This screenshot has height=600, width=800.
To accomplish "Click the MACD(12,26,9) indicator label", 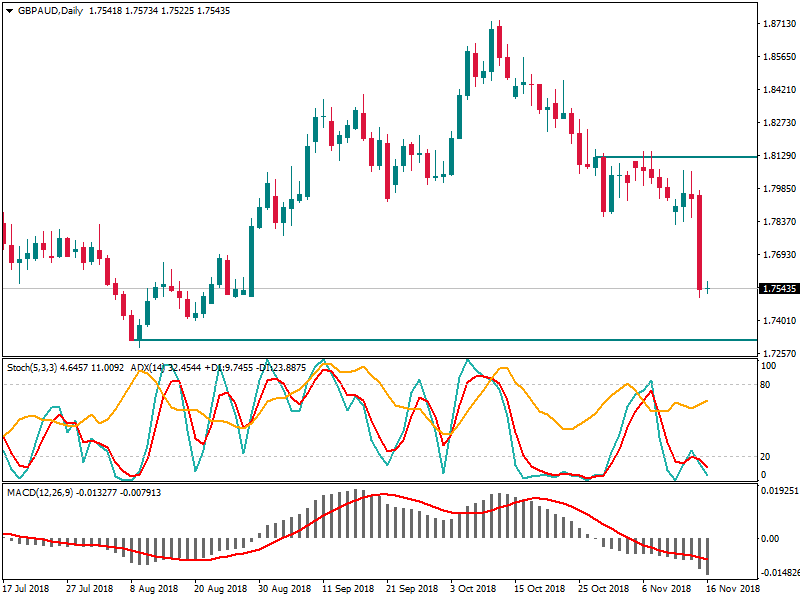I will [x=40, y=493].
